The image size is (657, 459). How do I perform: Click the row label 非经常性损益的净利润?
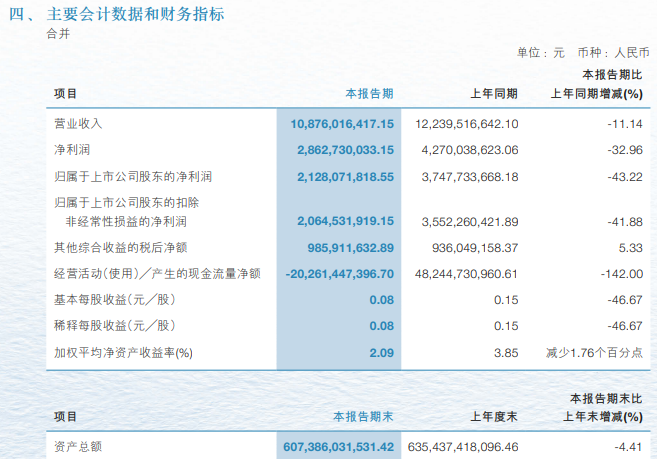tap(126, 221)
